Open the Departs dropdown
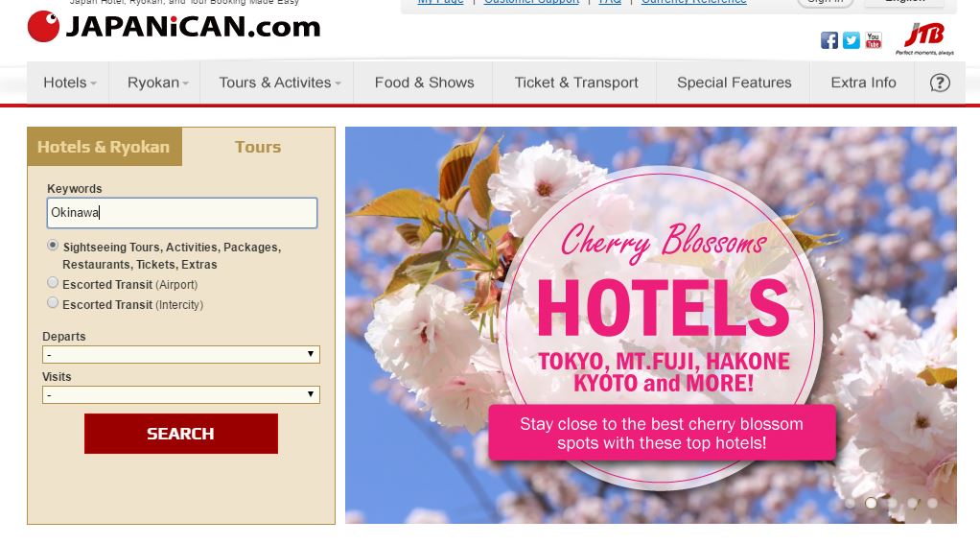The image size is (980, 544). pos(181,355)
